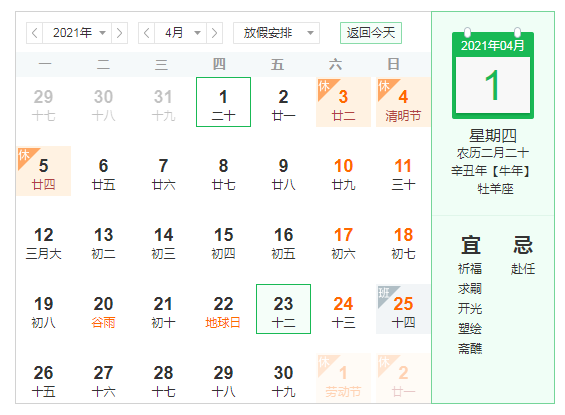Go to the next year arrow

pos(119,33)
